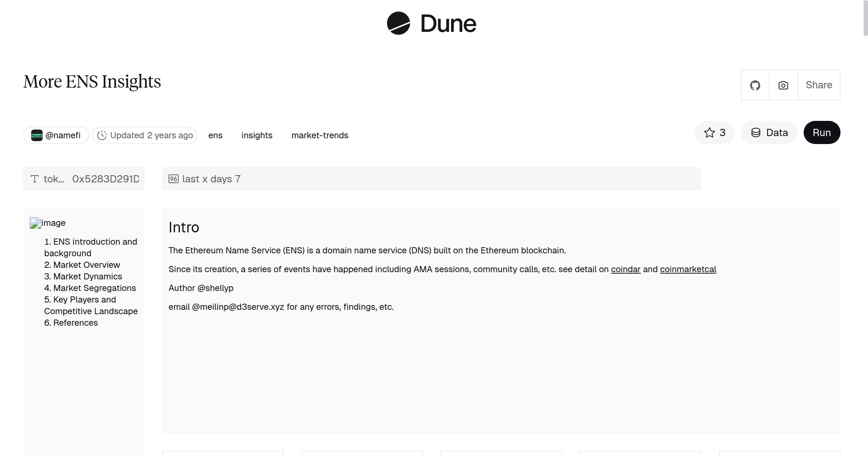
Task: Open the coindar link
Action: pos(626,269)
